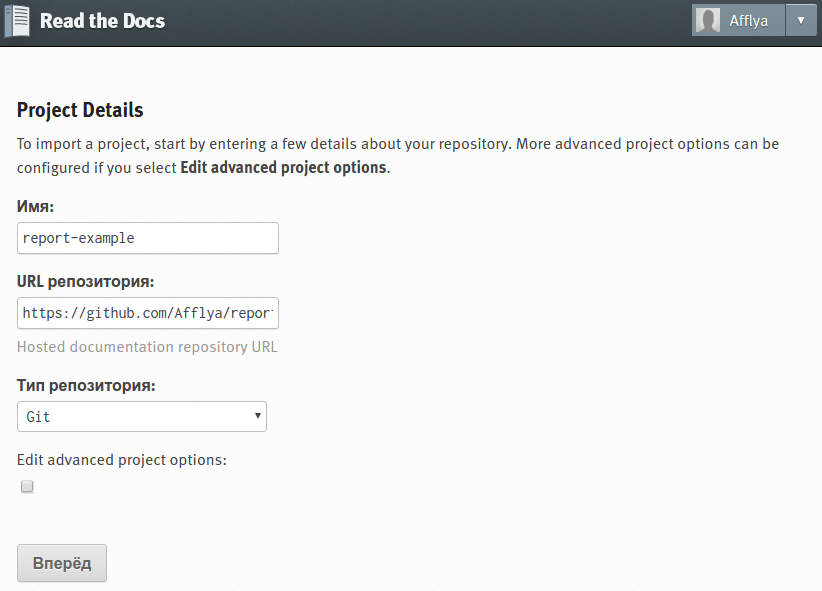Image resolution: width=822 pixels, height=591 pixels.
Task: Open the Тип репозитория Git dropdown
Action: tap(142, 416)
